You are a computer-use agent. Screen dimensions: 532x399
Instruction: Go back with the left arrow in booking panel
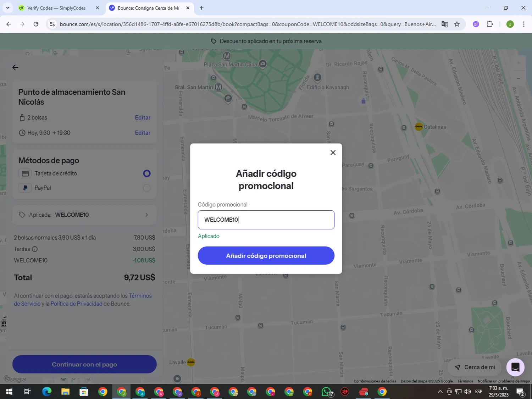point(15,67)
